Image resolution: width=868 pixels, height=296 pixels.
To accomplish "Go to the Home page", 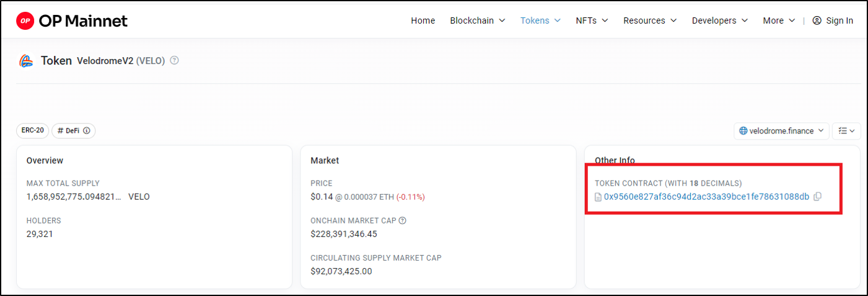I will point(423,20).
